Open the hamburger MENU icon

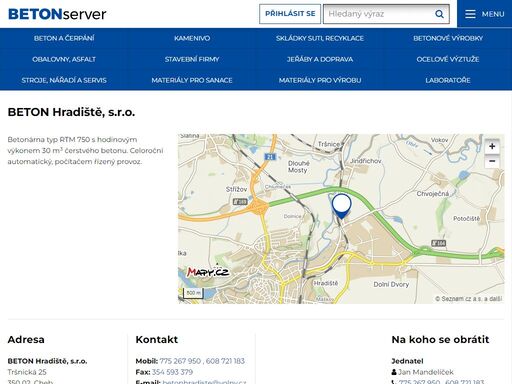click(470, 14)
